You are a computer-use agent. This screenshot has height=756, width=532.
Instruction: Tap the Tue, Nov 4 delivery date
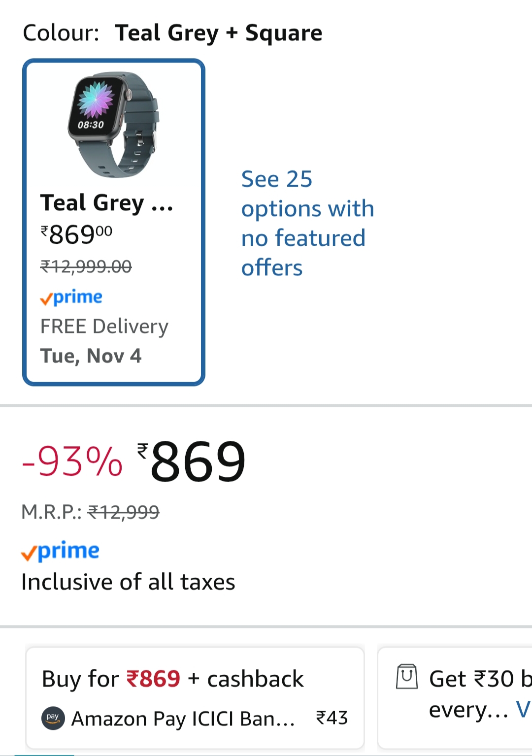tap(91, 356)
